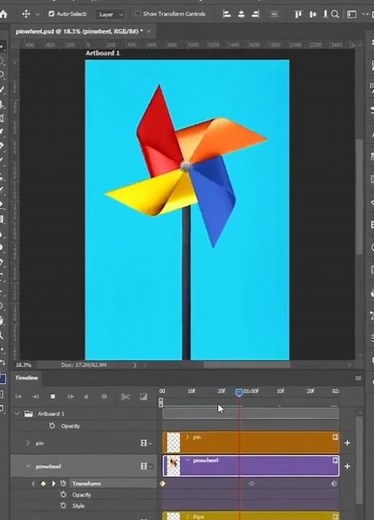Screen dimensions: 374x520
Task: Collapse the pinwheel track
Action: 28,466
